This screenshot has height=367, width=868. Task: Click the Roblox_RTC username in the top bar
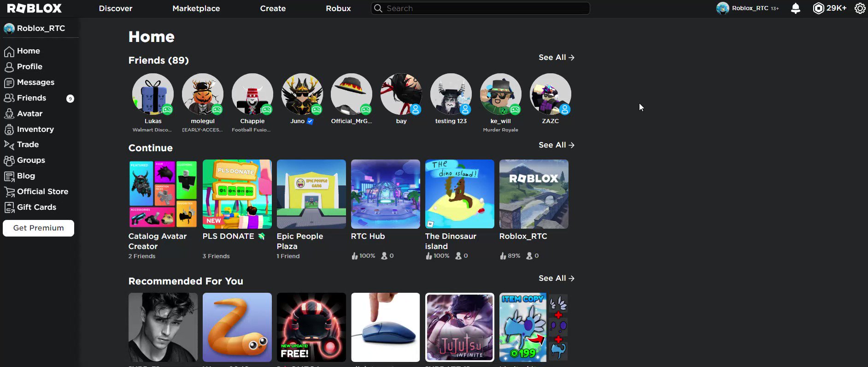pyautogui.click(x=750, y=8)
